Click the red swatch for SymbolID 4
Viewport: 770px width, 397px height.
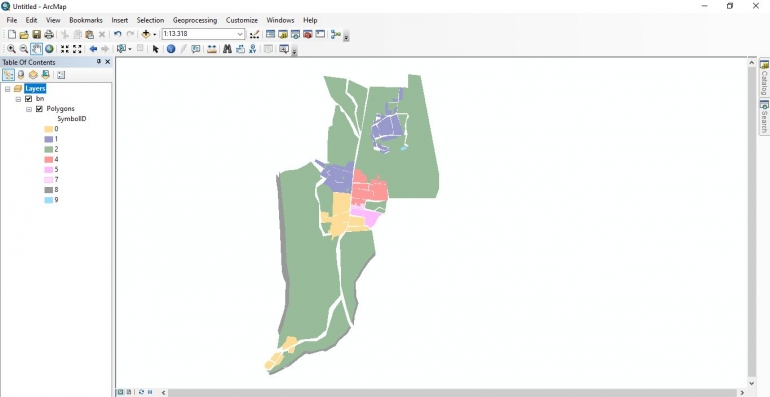(x=49, y=160)
